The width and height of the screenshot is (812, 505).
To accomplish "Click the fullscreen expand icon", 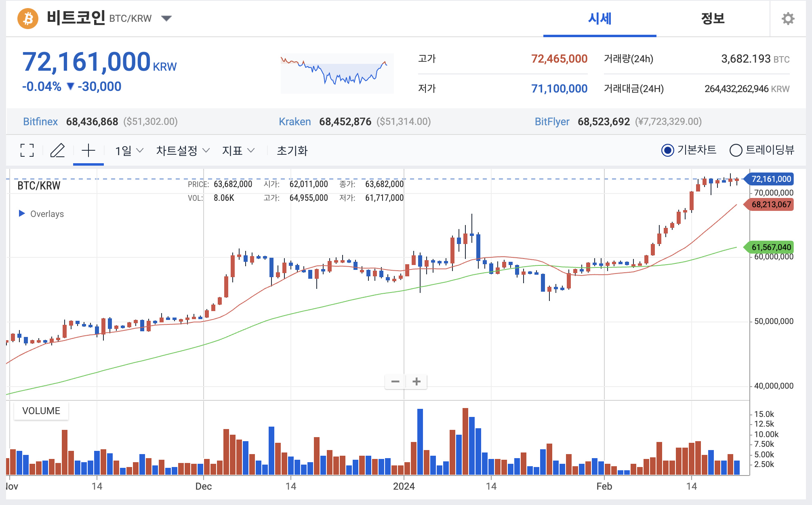I will [27, 150].
